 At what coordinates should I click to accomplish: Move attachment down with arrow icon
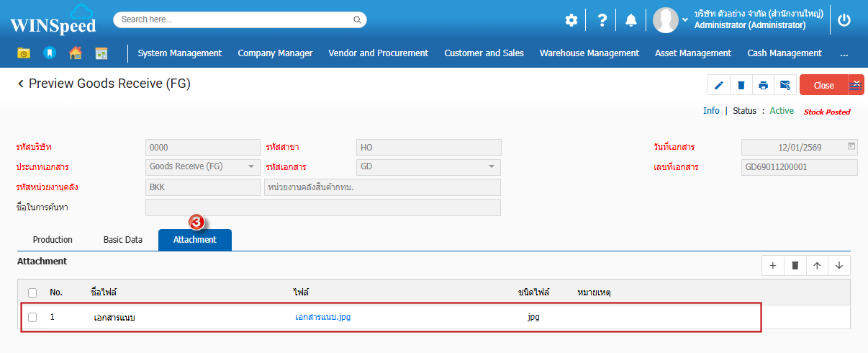coord(839,265)
